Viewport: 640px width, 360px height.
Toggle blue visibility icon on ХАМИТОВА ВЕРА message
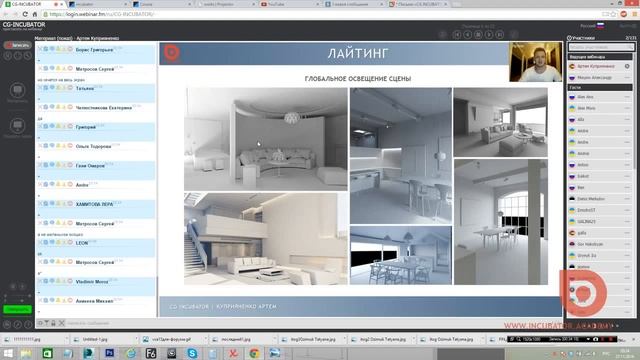pyautogui.click(x=52, y=204)
